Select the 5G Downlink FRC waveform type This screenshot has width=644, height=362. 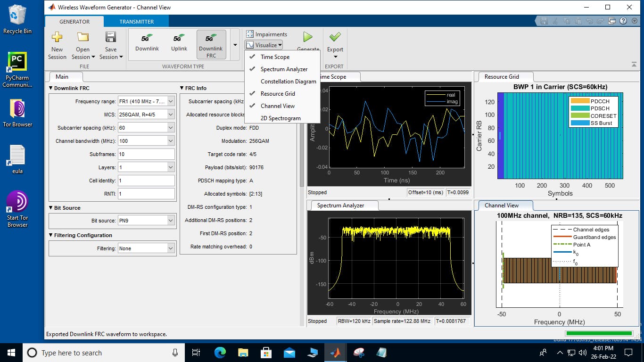pyautogui.click(x=211, y=45)
